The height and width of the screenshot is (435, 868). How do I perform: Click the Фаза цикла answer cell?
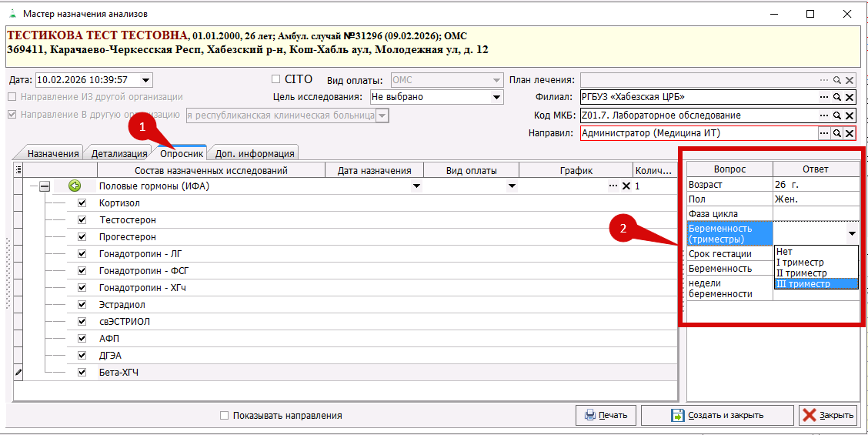pos(816,214)
